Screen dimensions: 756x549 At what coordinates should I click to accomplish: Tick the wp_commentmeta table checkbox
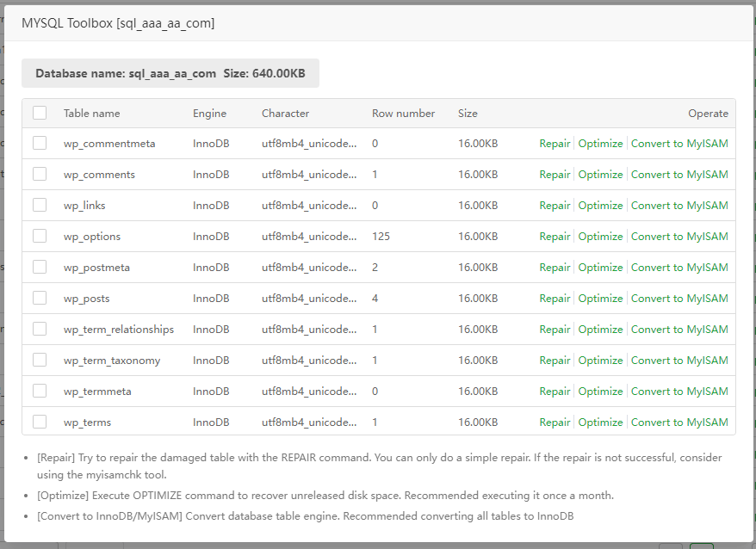pos(40,143)
